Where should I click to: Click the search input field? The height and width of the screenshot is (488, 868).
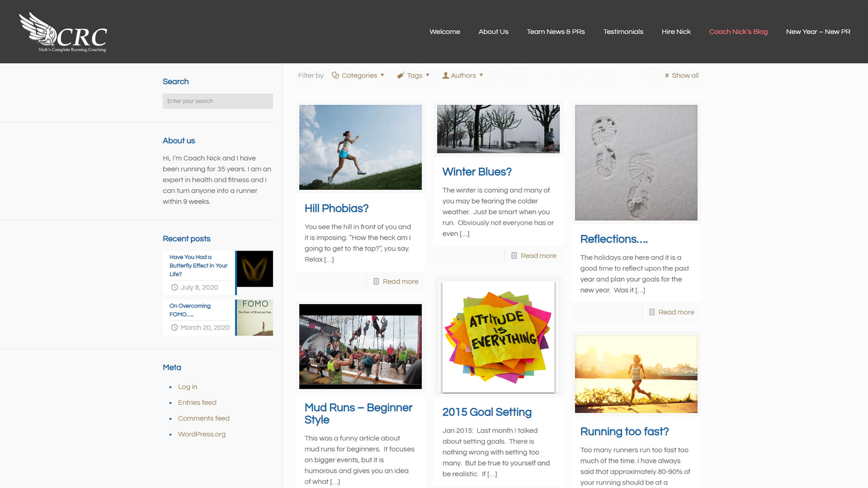pyautogui.click(x=217, y=101)
